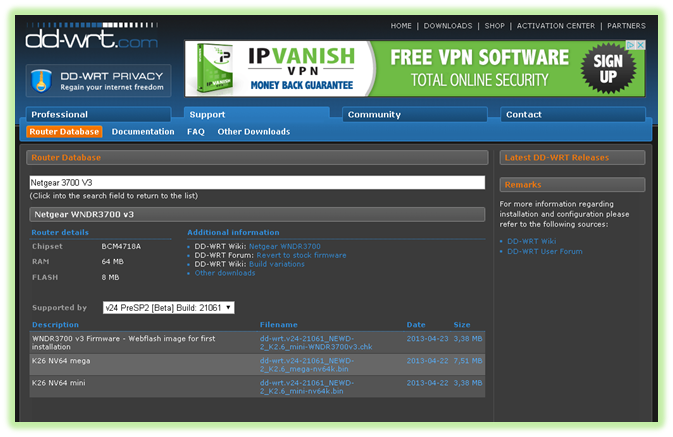
Task: Click the FREE VPN SOFTWARE ad text
Action: coord(479,58)
